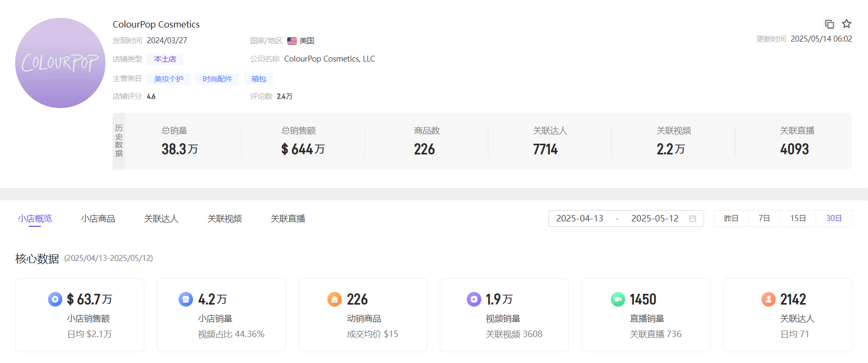Switch to the 小店概览 tab
Image resolution: width=868 pixels, height=363 pixels.
35,218
